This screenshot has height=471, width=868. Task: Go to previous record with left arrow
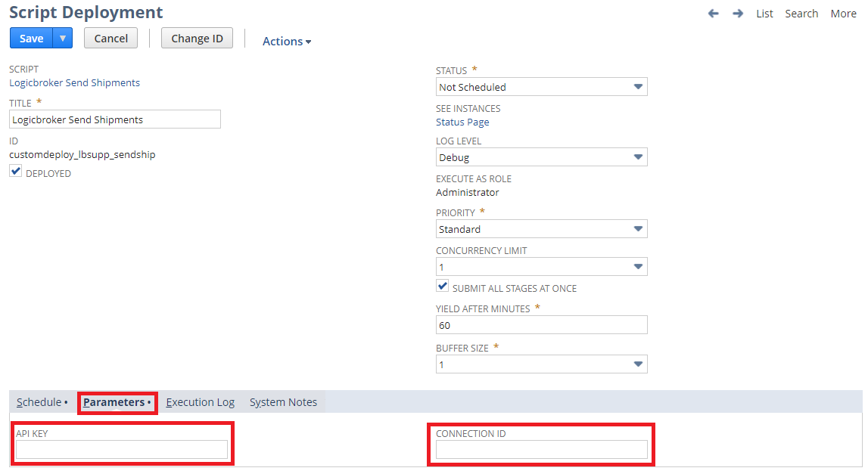point(713,14)
